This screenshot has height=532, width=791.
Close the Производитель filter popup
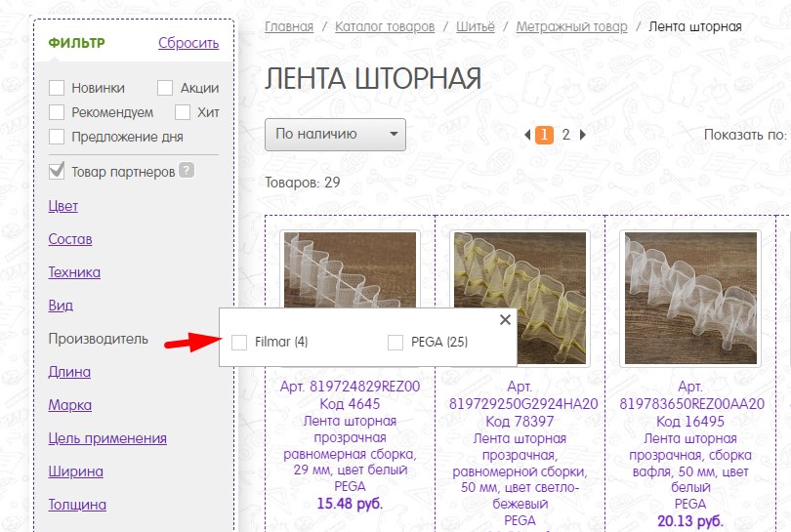505,320
